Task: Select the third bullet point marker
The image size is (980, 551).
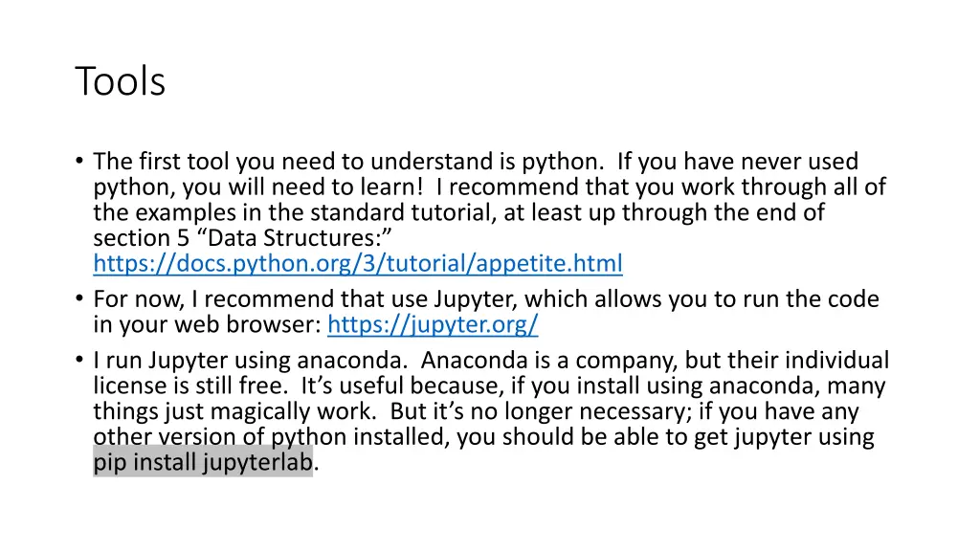Action: [x=79, y=361]
